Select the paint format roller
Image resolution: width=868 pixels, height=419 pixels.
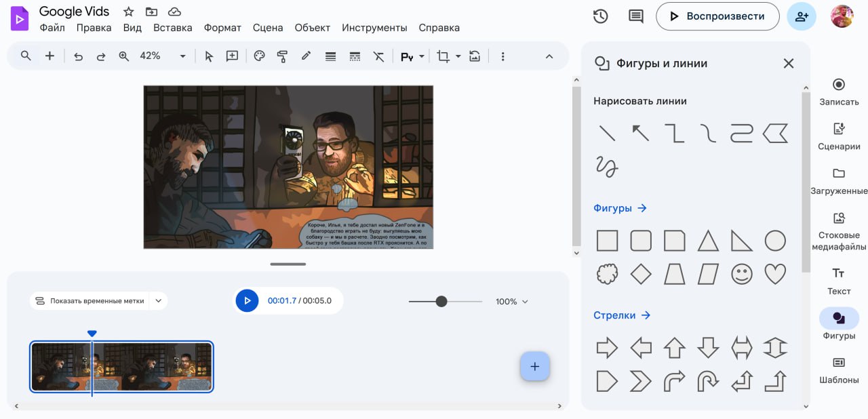283,56
